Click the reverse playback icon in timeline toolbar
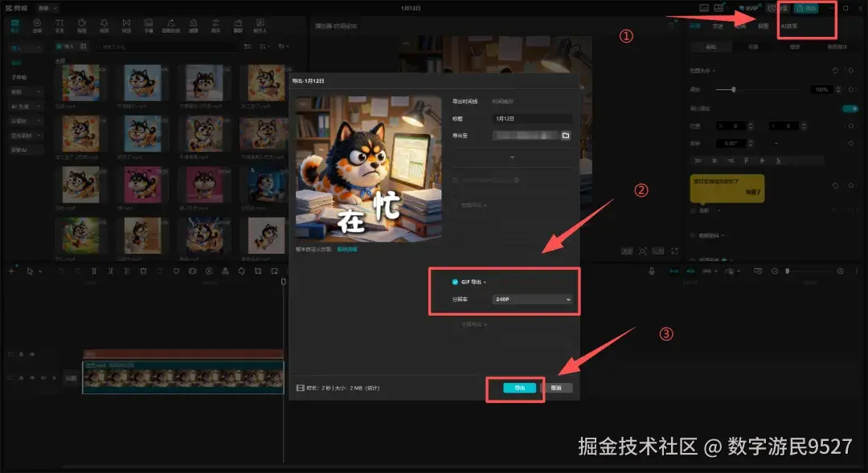The height and width of the screenshot is (473, 868). (x=209, y=271)
